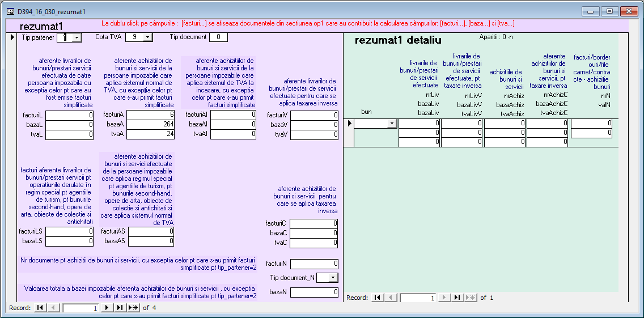Go to previous record in detaliu navigator

[x=391, y=298]
